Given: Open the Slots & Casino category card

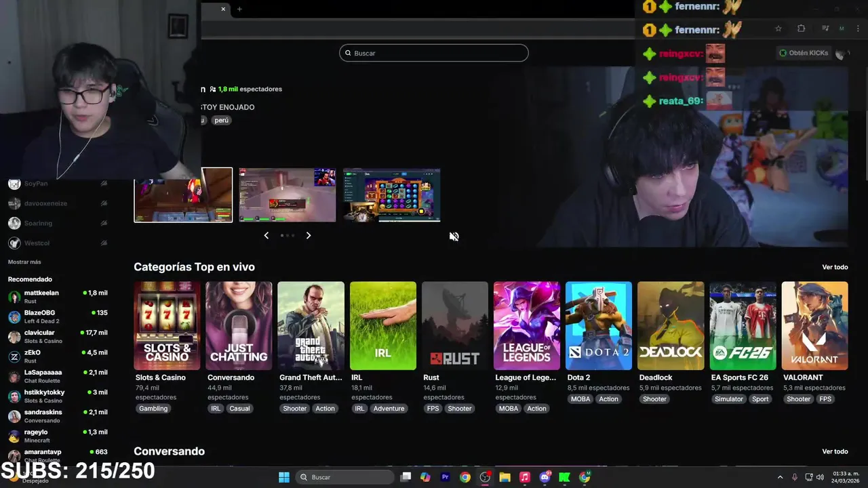Looking at the screenshot, I should [x=167, y=326].
